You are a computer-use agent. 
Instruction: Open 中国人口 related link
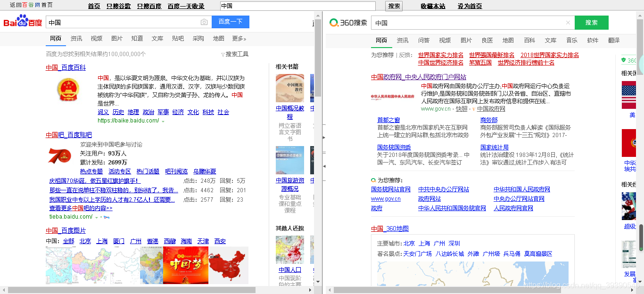pyautogui.click(x=290, y=270)
